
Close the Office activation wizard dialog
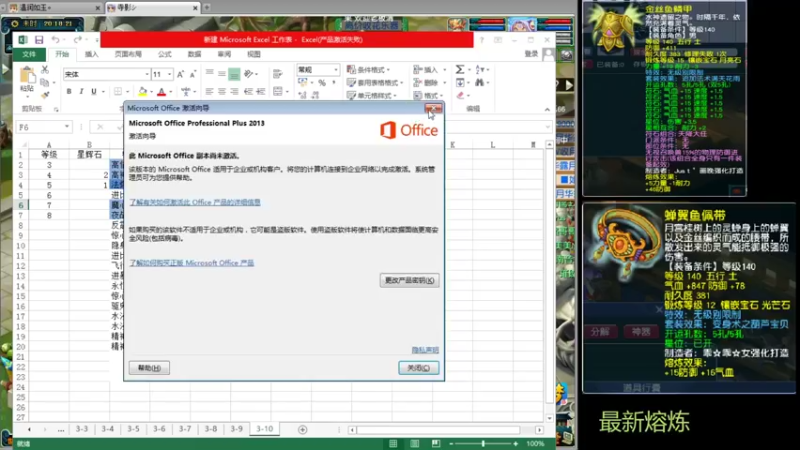[x=433, y=108]
